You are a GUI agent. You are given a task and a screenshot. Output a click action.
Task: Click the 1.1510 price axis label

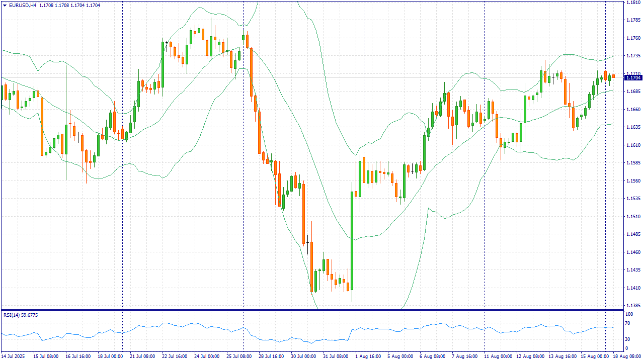click(x=633, y=217)
